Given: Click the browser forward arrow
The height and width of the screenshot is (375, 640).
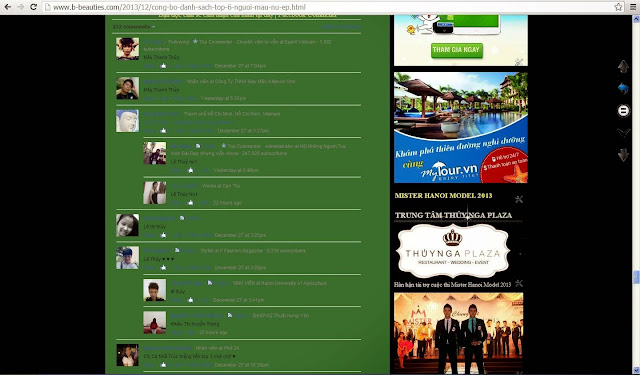Looking at the screenshot, I should pyautogui.click(x=20, y=7).
